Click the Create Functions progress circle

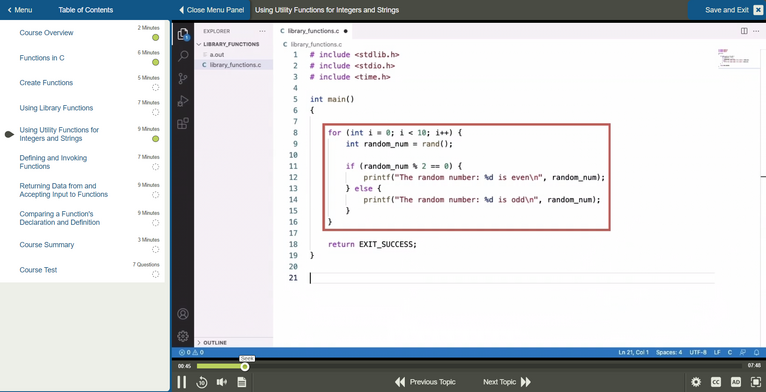click(155, 87)
